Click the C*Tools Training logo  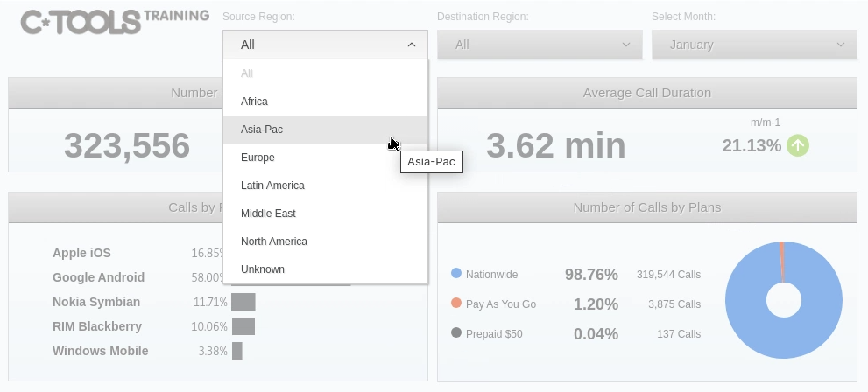pos(115,21)
